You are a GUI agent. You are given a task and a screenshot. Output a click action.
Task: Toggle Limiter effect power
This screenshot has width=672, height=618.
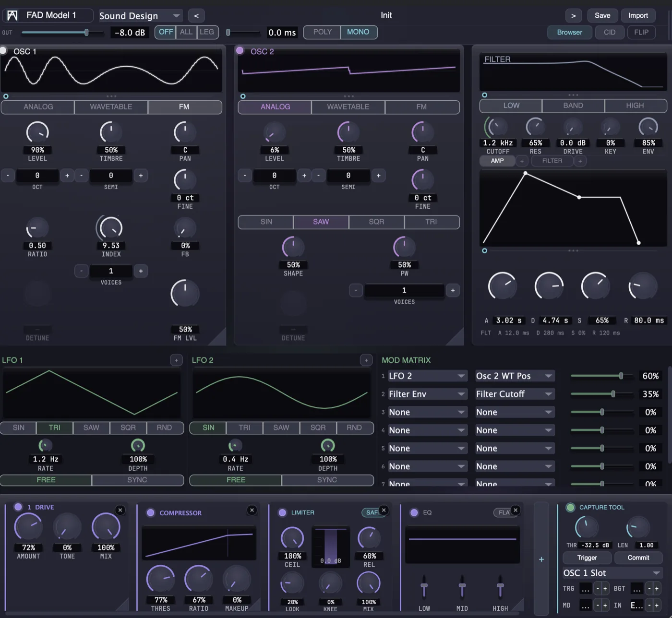coord(282,512)
